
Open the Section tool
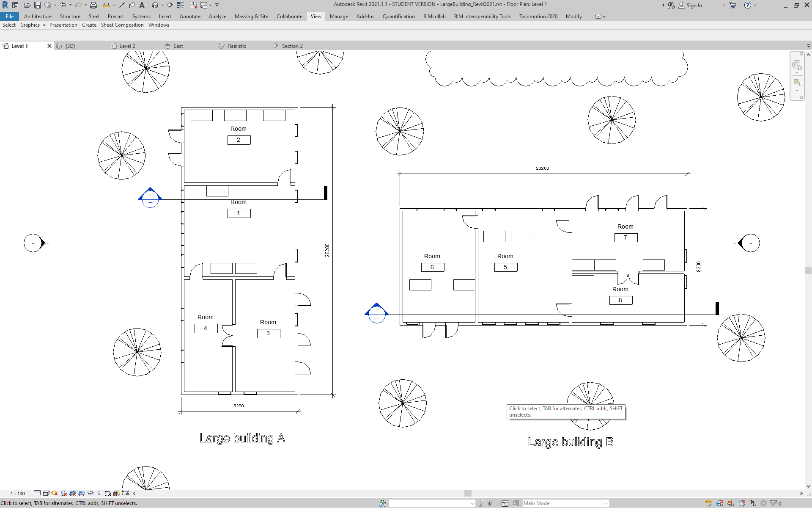click(170, 5)
